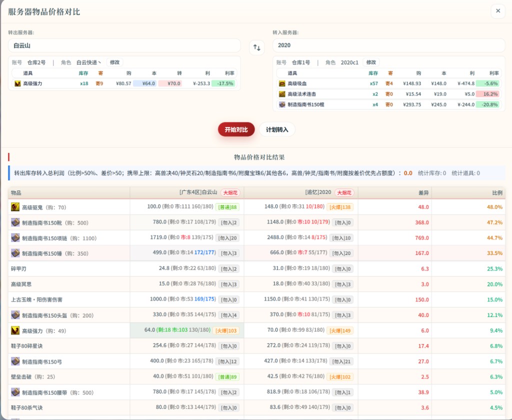This screenshot has width=512, height=420.
Task: Click the 高级驱鬼 row icon
Action: click(x=15, y=206)
